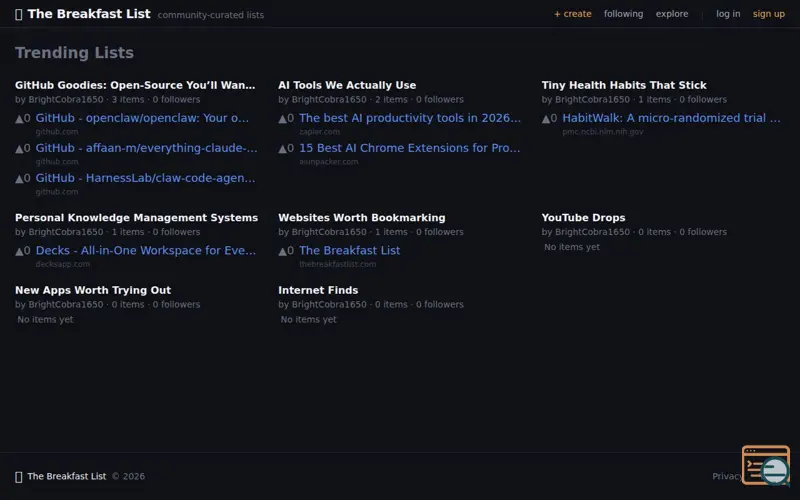Go to the following page
The height and width of the screenshot is (500, 800).
623,14
